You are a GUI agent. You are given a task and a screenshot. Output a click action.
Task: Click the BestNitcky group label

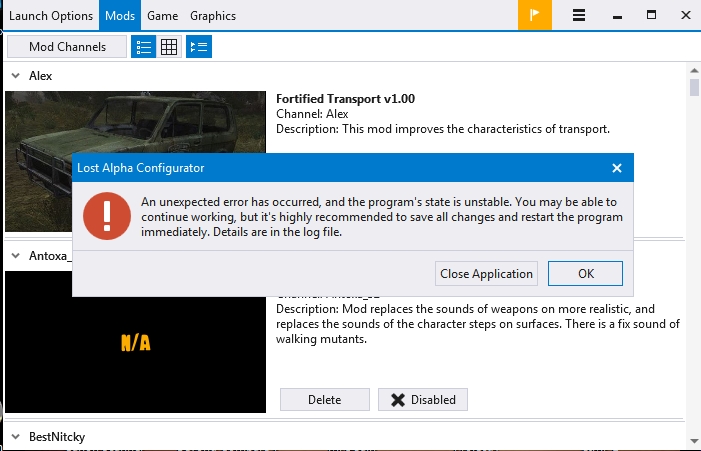57,437
